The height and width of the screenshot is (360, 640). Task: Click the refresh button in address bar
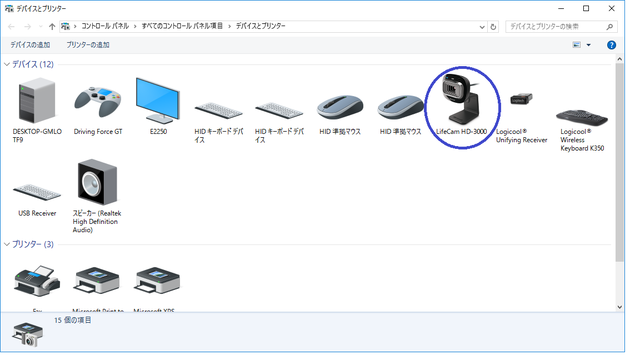pyautogui.click(x=493, y=27)
